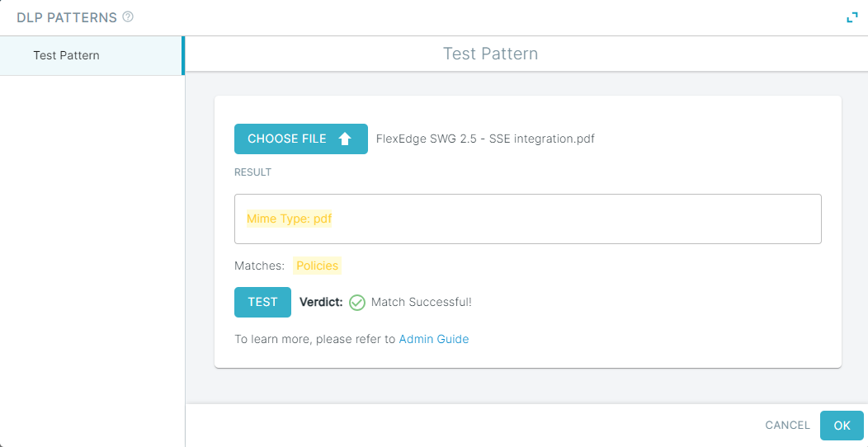Cancel the DLP patterns dialog
The height and width of the screenshot is (447, 868).
[787, 426]
